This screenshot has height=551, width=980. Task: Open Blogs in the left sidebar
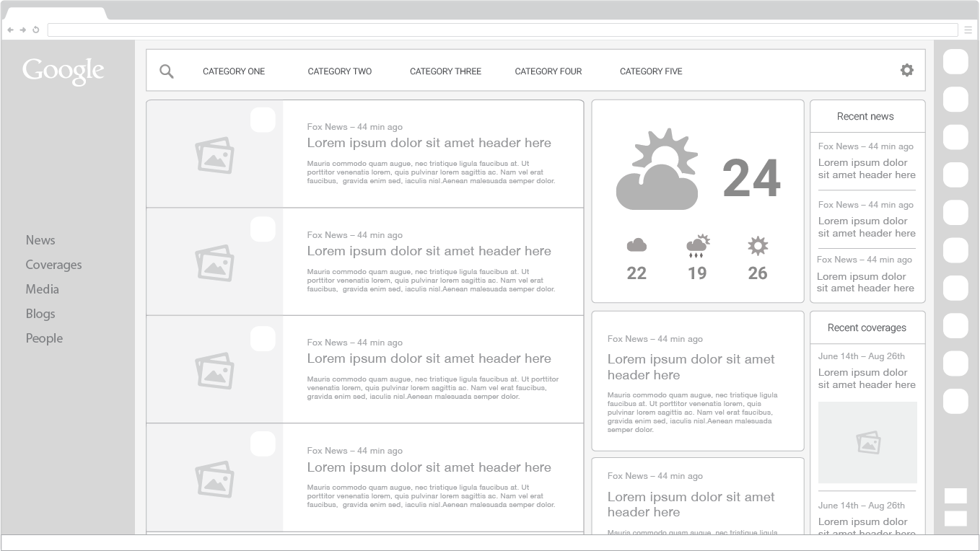click(40, 314)
